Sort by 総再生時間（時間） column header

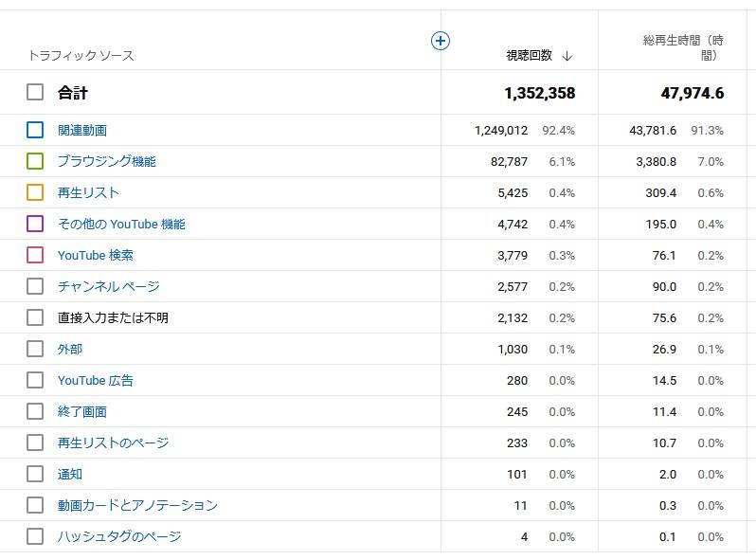[683, 47]
